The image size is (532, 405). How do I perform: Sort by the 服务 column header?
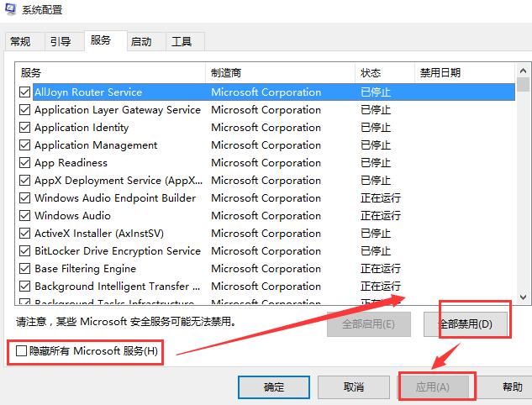coord(110,72)
